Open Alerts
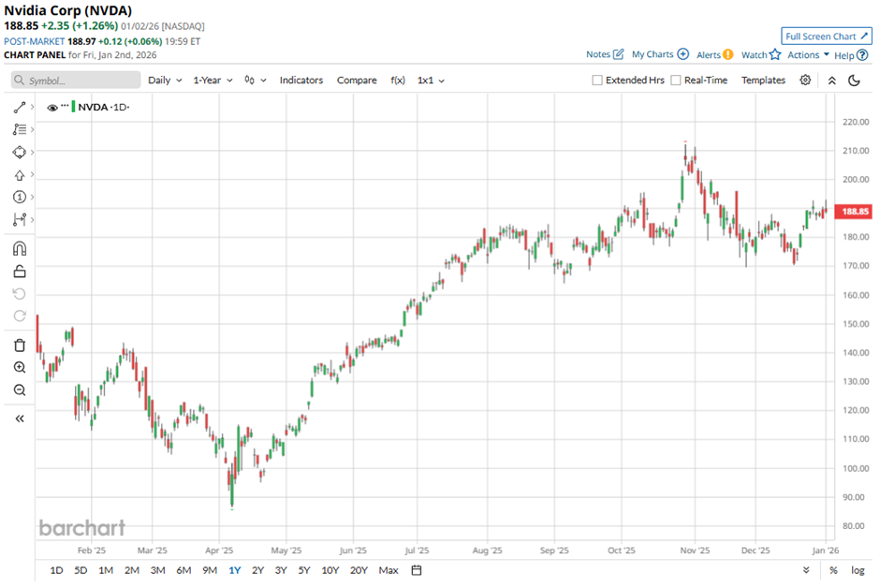 (x=714, y=54)
